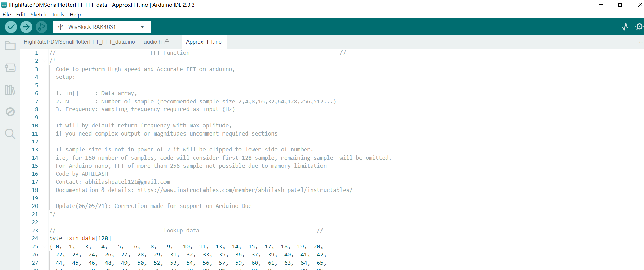Switch to the audio.h tab
The image size is (644, 270).
click(x=153, y=42)
